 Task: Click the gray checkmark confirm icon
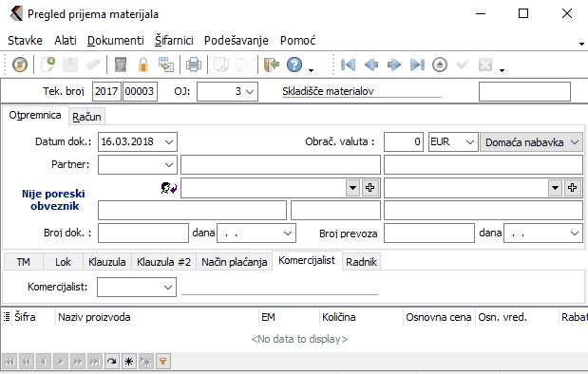(x=463, y=65)
